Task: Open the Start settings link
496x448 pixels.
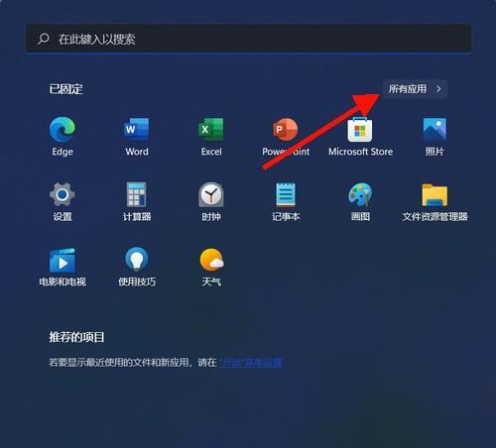Action: click(x=251, y=362)
